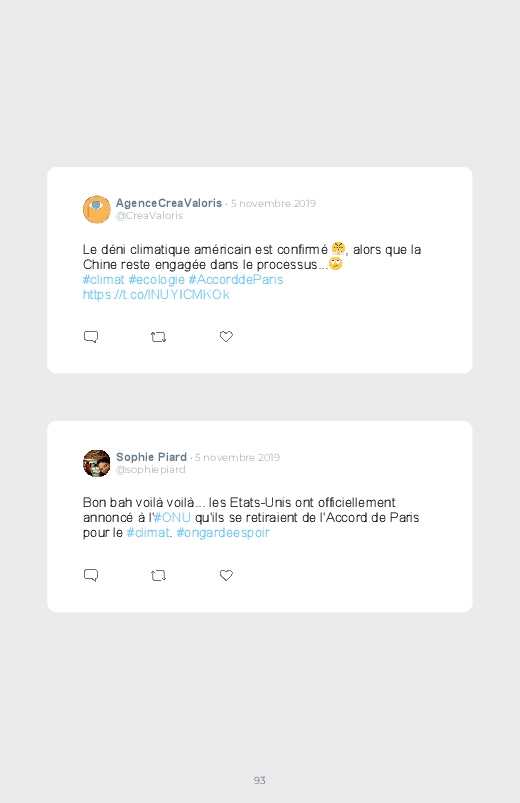The image size is (520, 803).
Task: Click first tweet's 5 novembre 2019 date
Action: point(273,203)
